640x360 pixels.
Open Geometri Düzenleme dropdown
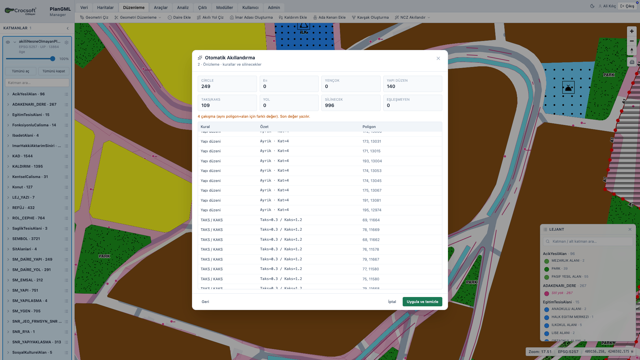click(138, 18)
